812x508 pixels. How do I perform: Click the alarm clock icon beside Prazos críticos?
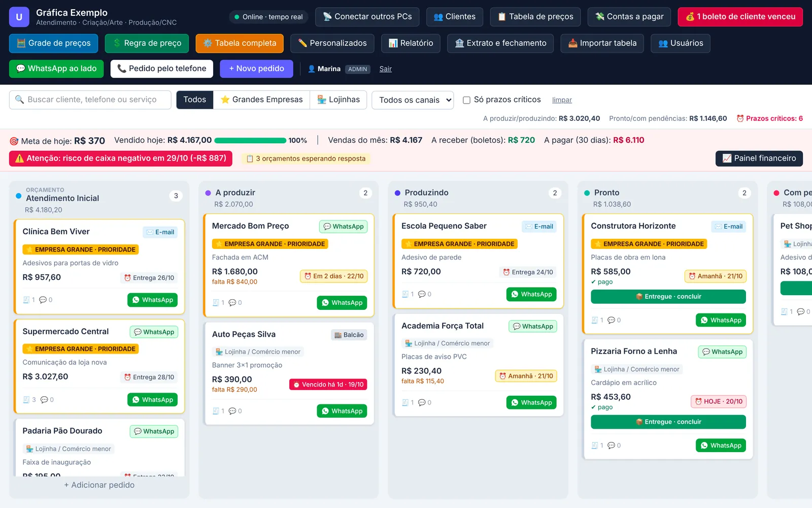[740, 118]
